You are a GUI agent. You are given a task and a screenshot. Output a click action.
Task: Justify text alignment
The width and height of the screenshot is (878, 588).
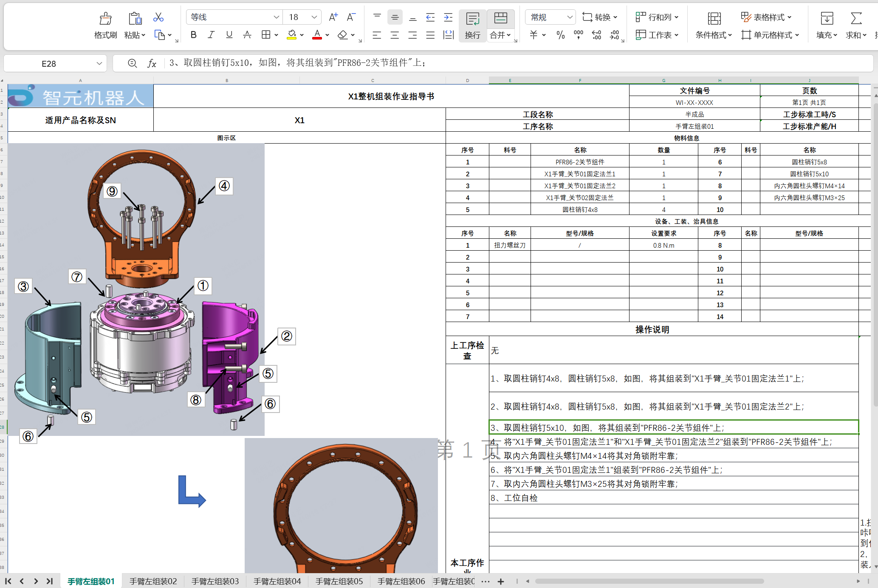pos(430,35)
